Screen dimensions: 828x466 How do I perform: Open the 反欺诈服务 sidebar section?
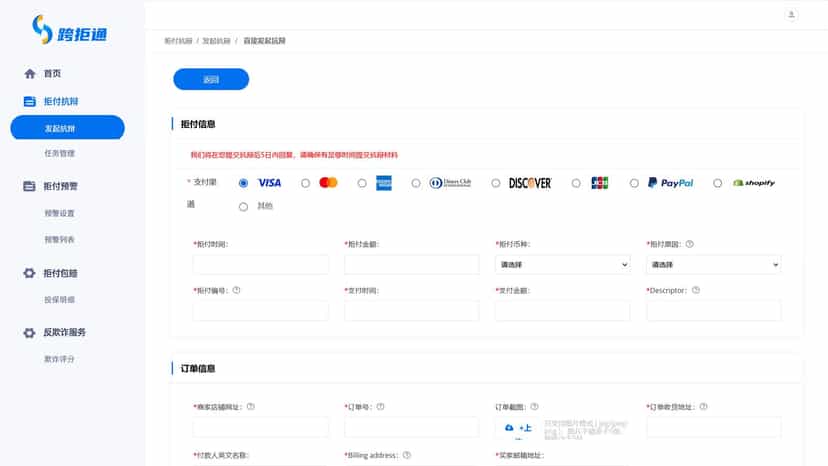pyautogui.click(x=64, y=332)
